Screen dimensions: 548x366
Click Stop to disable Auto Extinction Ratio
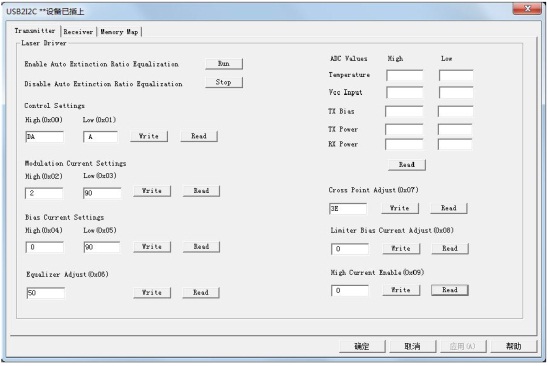point(224,82)
